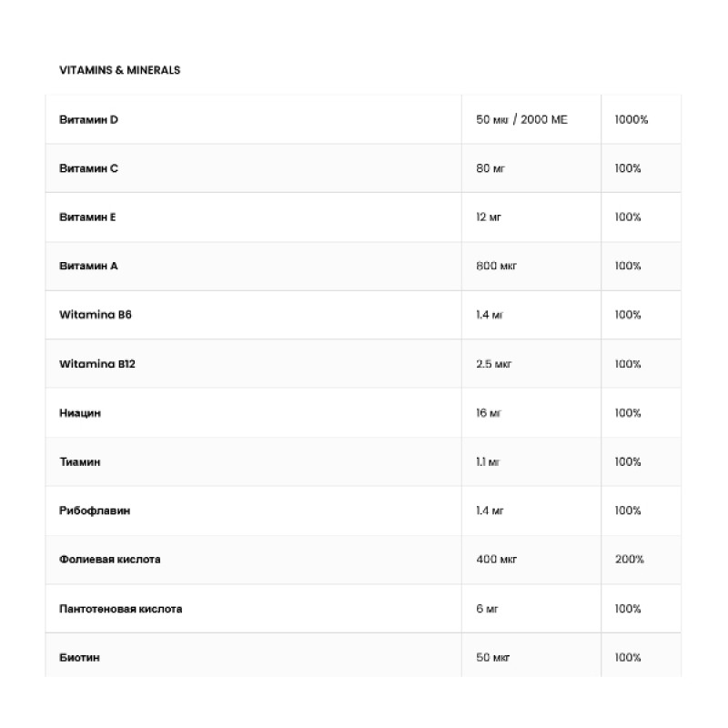This screenshot has width=728, height=728.
Task: Select the Витамин E row label
Action: [x=87, y=217]
